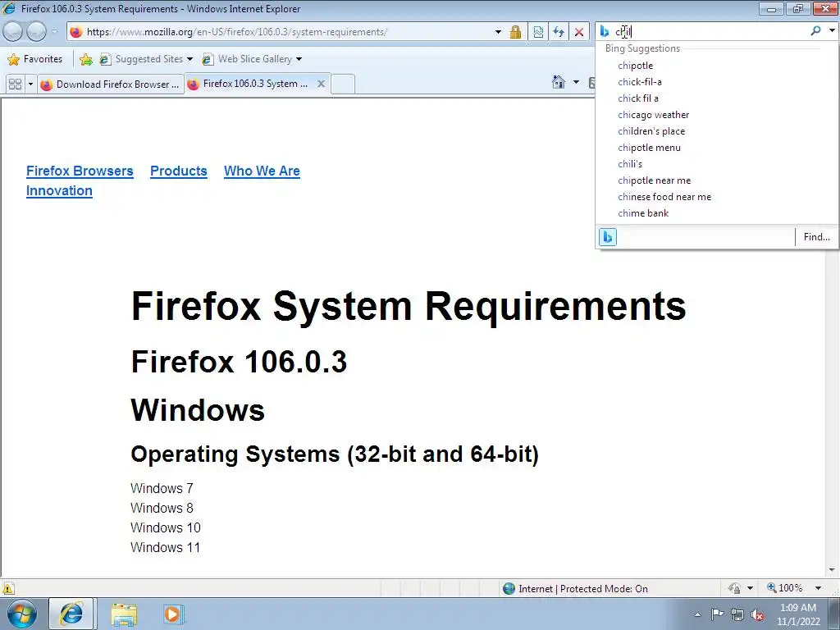Viewport: 840px width, 630px height.
Task: Open the Windows Start menu
Action: (x=22, y=614)
